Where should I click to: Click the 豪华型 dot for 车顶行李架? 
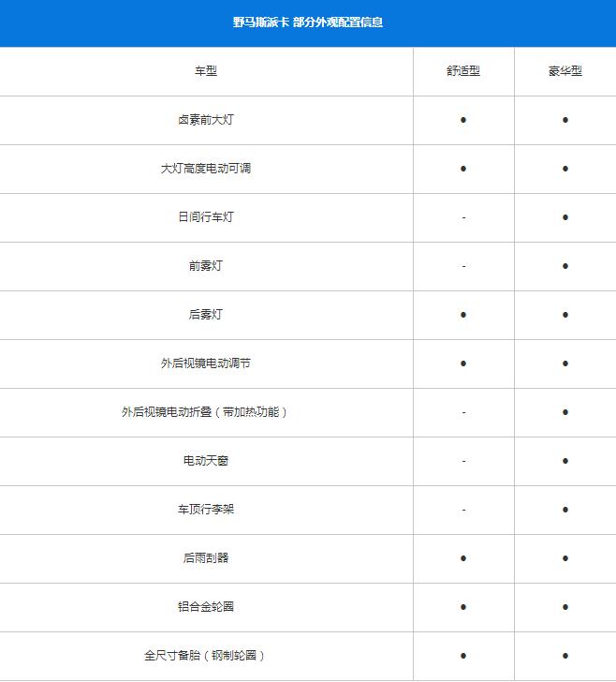point(565,510)
